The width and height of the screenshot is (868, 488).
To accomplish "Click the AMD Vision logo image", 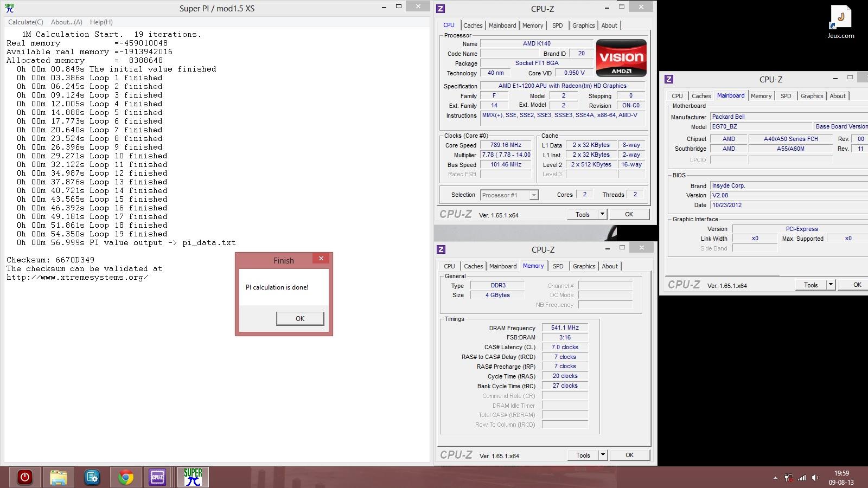I will [x=621, y=58].
